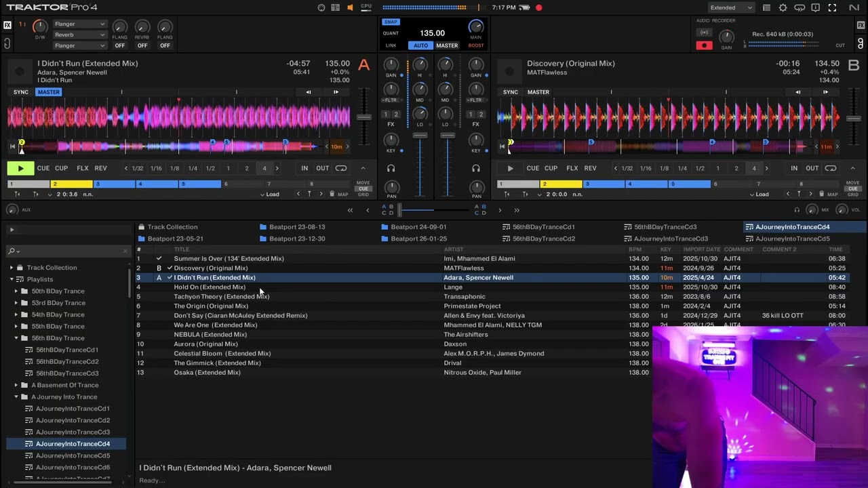Toggle fullscreen mode in header

tap(832, 7)
